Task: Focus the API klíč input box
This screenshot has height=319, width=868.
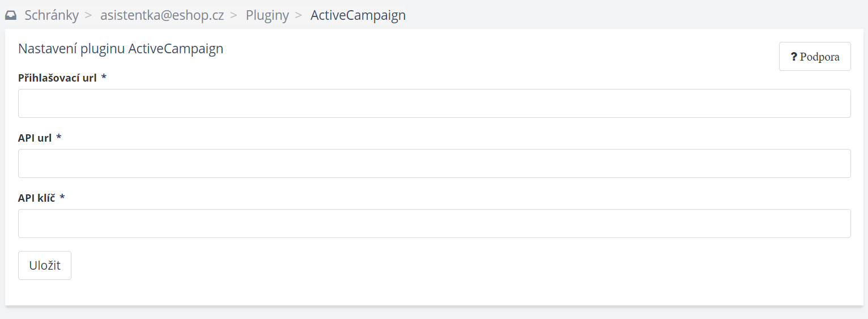Action: 434,223
